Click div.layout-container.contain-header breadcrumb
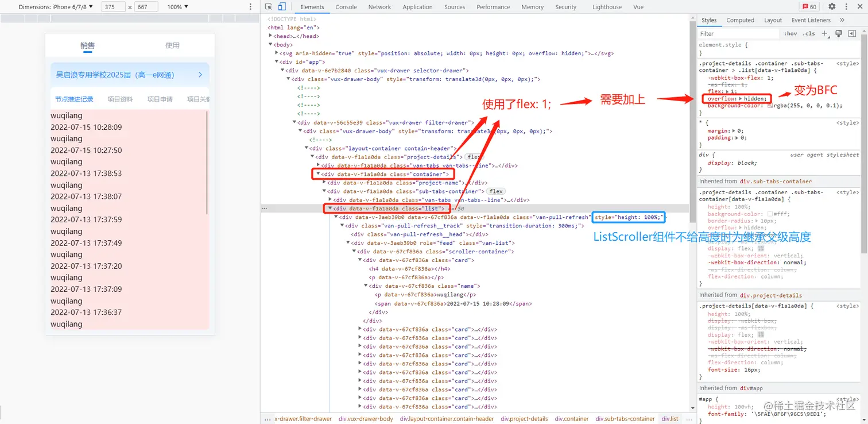Image resolution: width=868 pixels, height=424 pixels. (x=447, y=419)
